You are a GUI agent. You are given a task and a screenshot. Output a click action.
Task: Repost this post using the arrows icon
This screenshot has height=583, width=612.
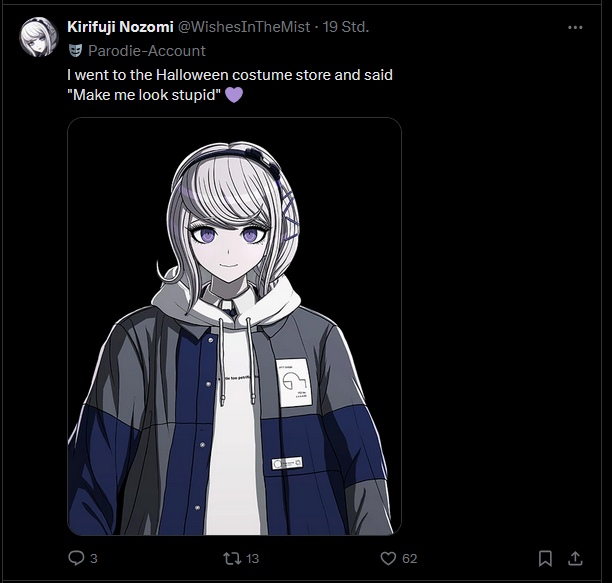click(x=232, y=558)
